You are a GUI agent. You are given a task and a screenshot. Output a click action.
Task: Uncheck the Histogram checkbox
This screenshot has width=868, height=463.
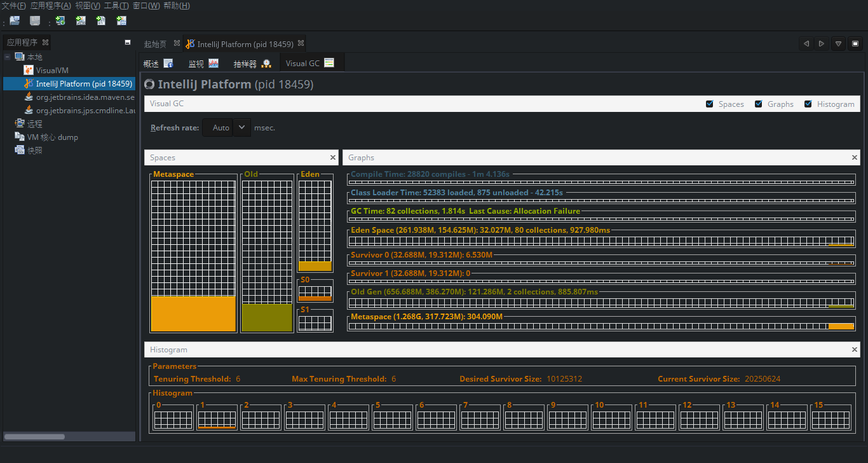[808, 104]
